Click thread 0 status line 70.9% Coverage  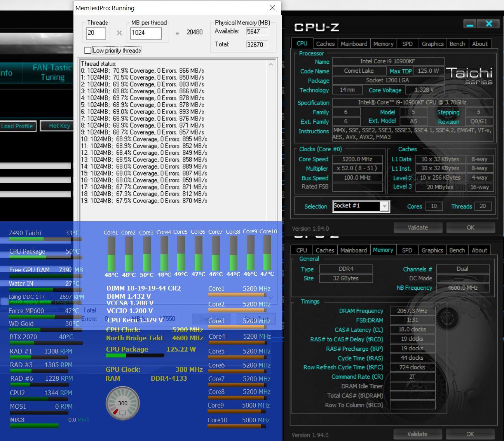143,71
